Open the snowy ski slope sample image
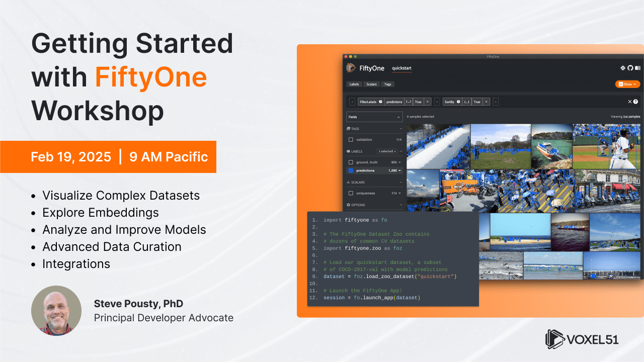The image size is (644, 362). tap(438, 146)
